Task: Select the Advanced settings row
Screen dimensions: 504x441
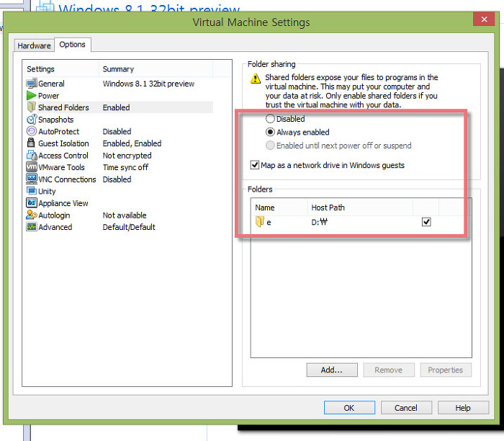Action: [55, 227]
